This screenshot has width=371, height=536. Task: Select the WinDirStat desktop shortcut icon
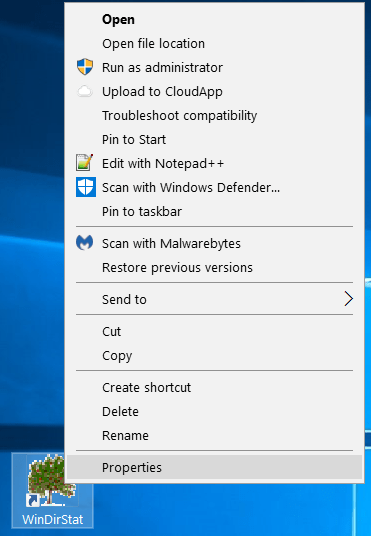(x=52, y=491)
